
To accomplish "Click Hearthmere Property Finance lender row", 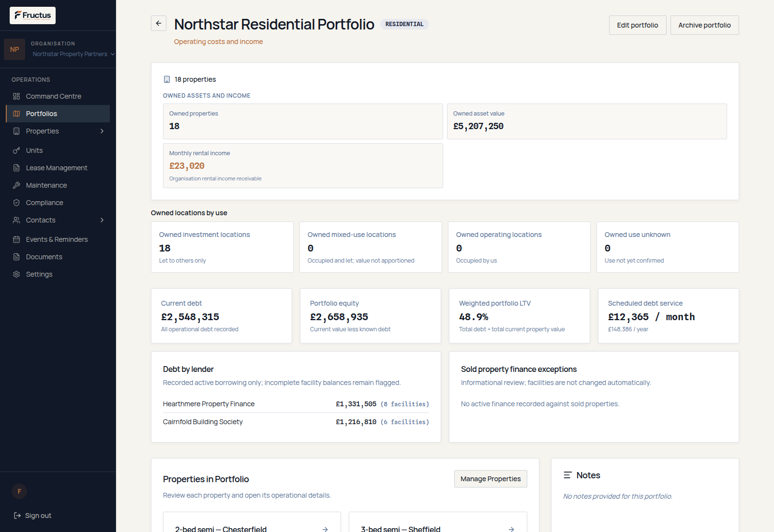I will (296, 404).
